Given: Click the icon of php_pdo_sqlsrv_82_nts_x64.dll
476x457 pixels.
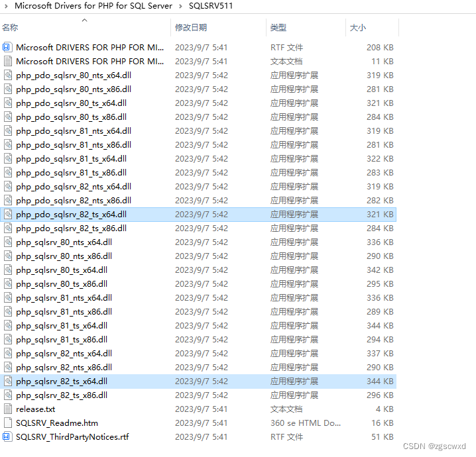Looking at the screenshot, I should (8, 187).
